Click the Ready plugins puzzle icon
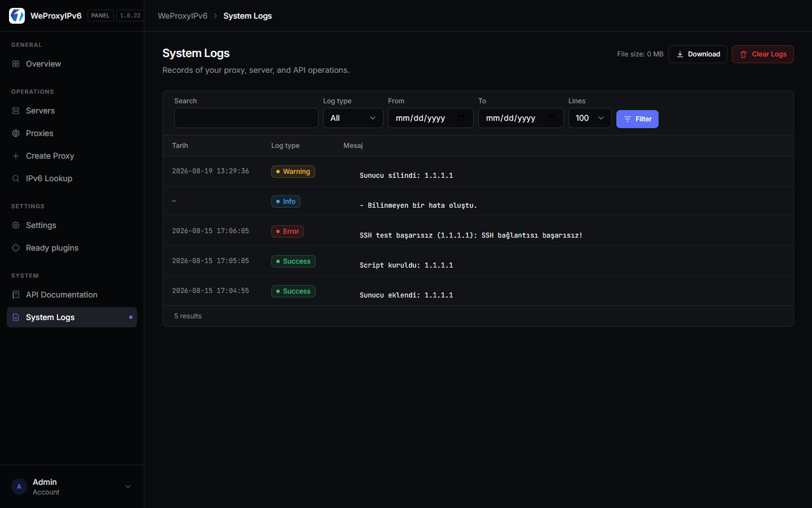 [16, 248]
